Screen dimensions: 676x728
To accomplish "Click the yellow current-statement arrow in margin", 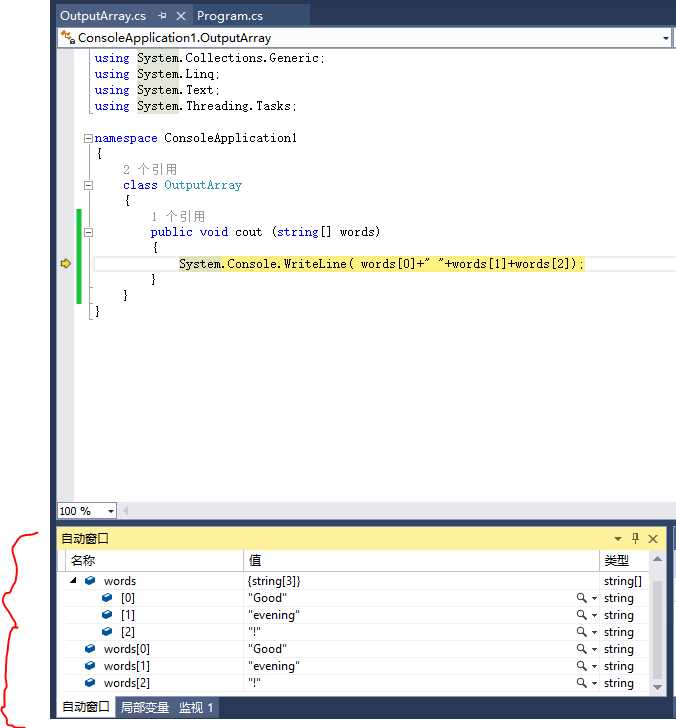I will 65,264.
